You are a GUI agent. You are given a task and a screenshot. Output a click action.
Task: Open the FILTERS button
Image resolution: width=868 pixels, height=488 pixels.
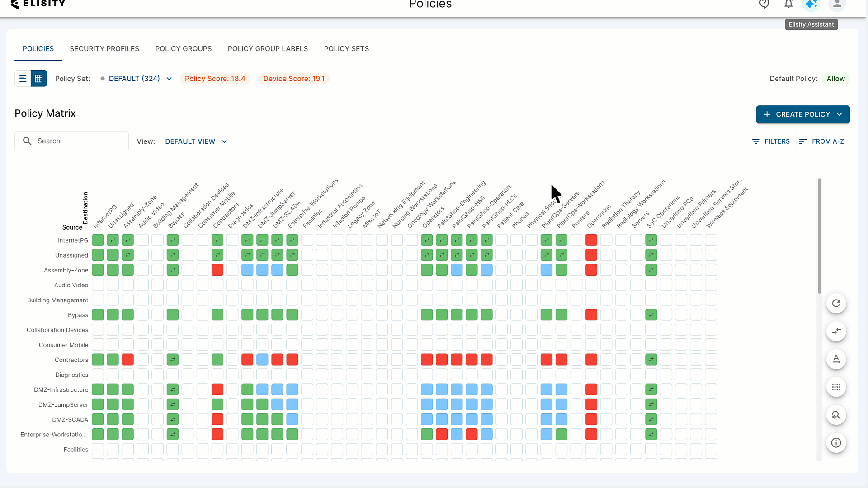(771, 141)
